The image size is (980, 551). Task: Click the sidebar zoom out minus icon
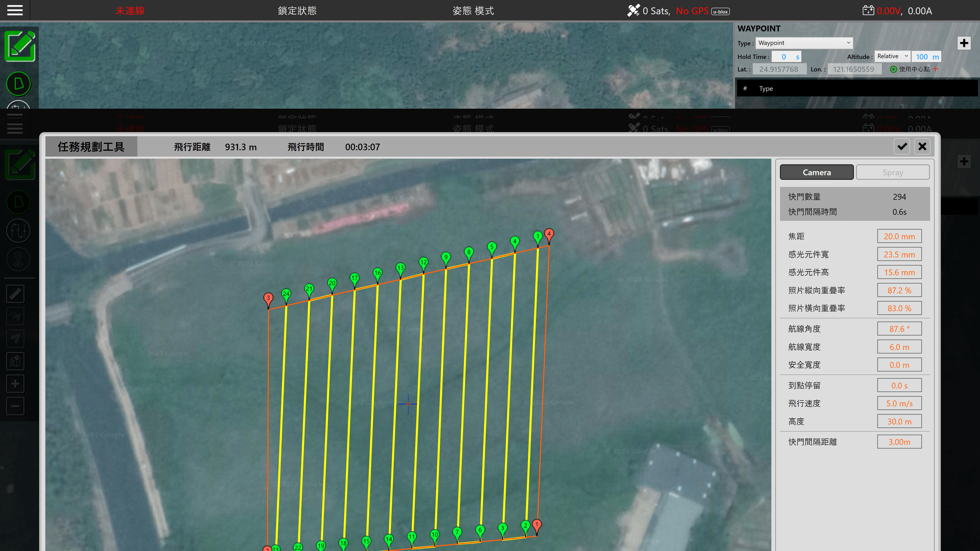(x=15, y=406)
